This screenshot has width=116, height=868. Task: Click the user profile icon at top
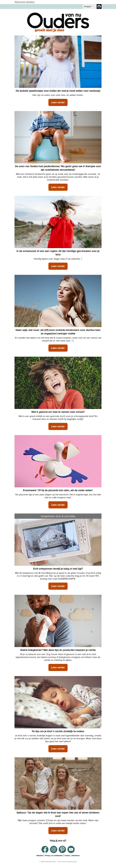point(99,6)
